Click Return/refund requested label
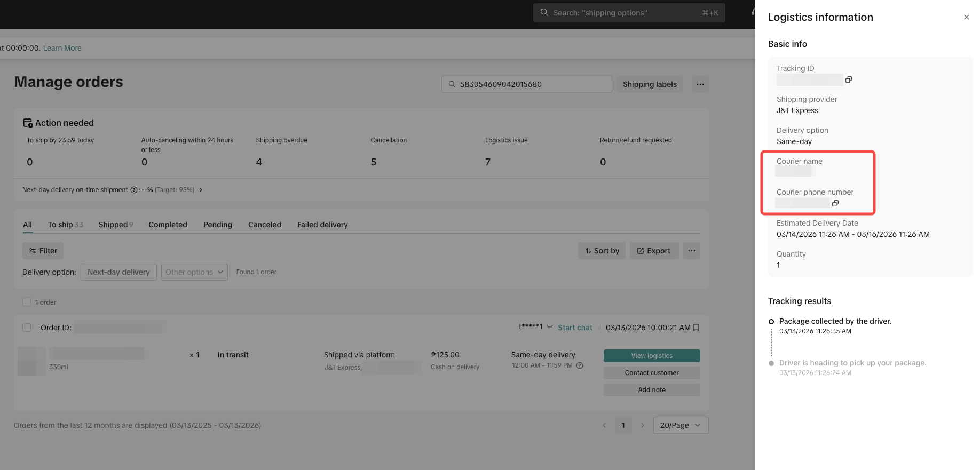The width and height of the screenshot is (980, 470). pos(636,140)
